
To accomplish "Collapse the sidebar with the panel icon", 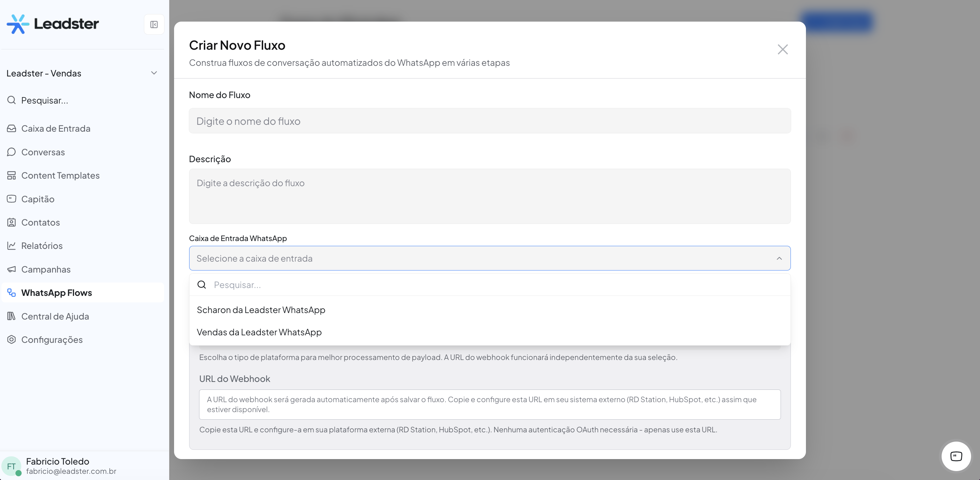I will click(x=154, y=24).
